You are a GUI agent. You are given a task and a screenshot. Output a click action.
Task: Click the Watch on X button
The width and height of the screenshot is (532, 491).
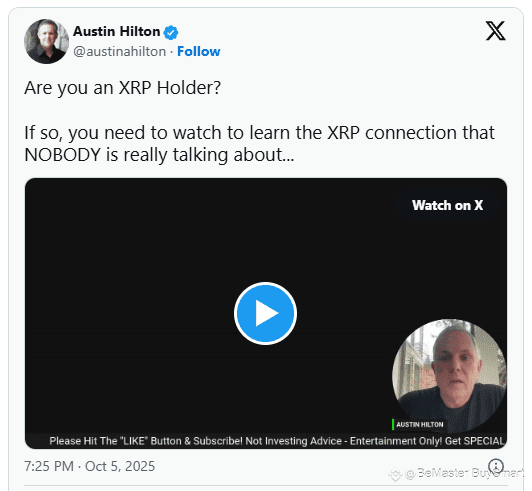tap(448, 205)
